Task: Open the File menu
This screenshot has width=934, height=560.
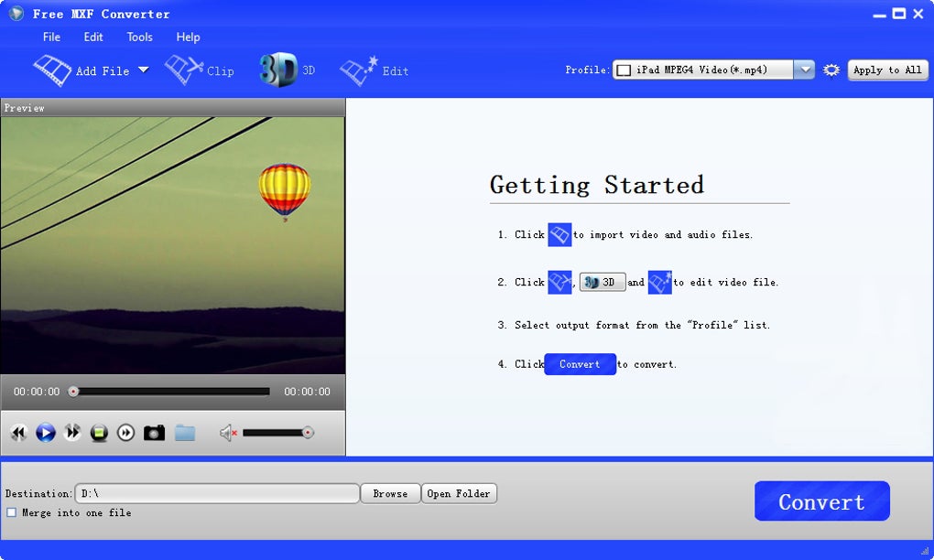Action: click(51, 37)
